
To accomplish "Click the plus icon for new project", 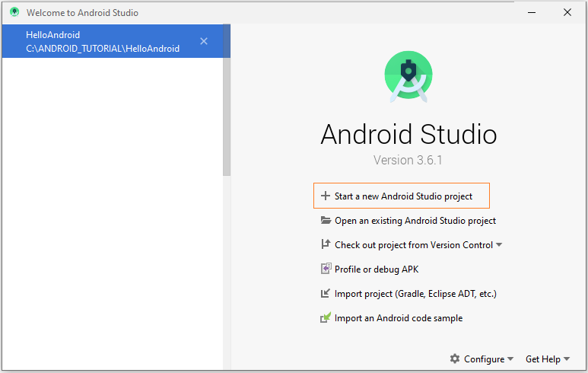I will (326, 196).
